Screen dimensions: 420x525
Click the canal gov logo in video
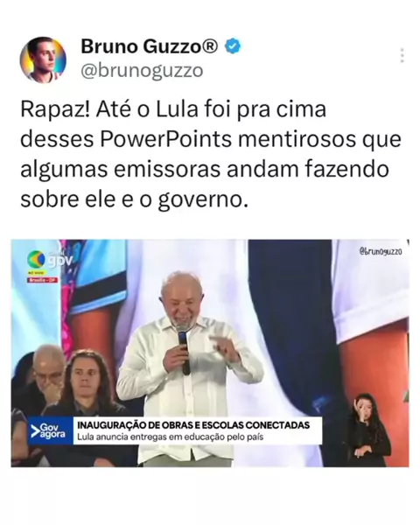50,259
